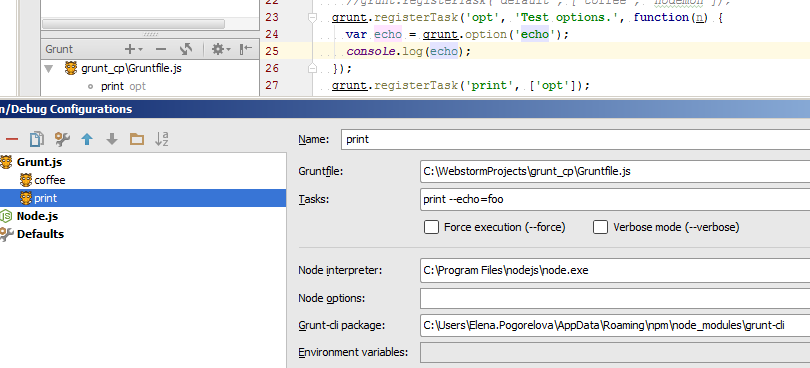The image size is (810, 368).
Task: Click the fold end marker at line 26
Action: (312, 68)
